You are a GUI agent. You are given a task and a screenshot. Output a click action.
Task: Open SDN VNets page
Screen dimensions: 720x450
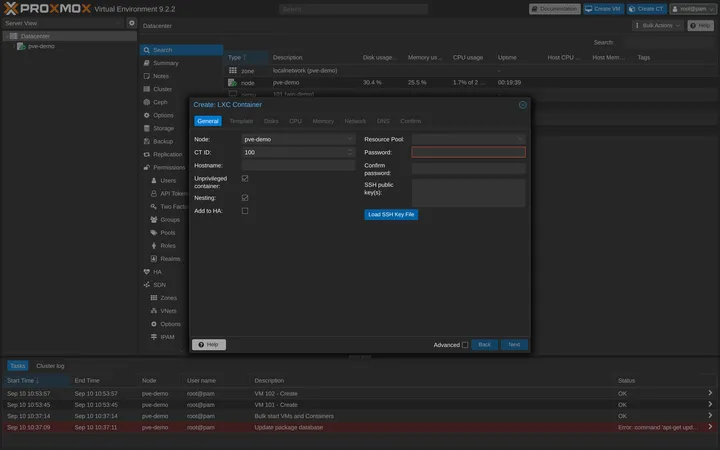(168, 311)
